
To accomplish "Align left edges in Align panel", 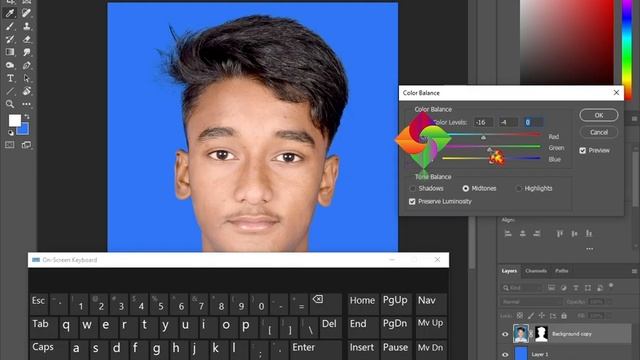I will pyautogui.click(x=508, y=233).
